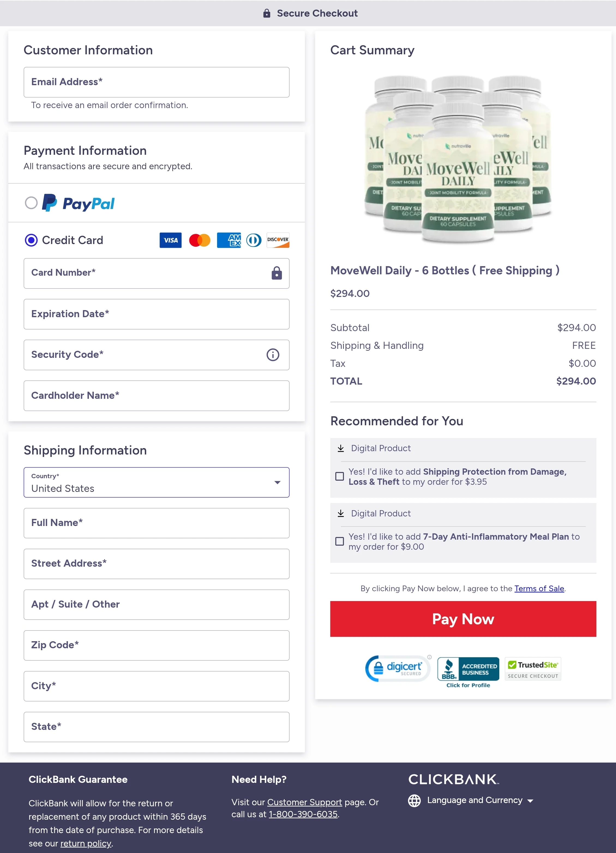Image resolution: width=616 pixels, height=853 pixels.
Task: Open the Terms of Sale link
Action: coord(539,588)
